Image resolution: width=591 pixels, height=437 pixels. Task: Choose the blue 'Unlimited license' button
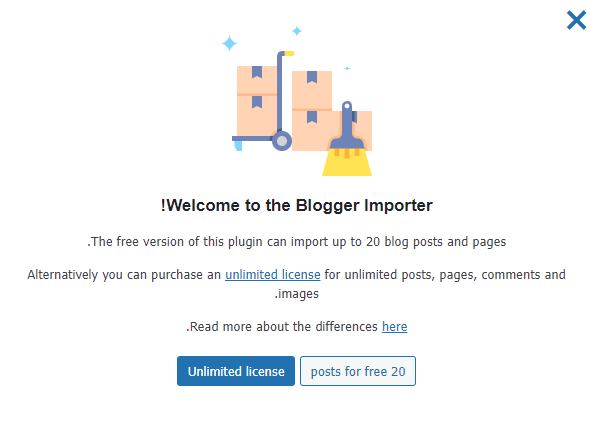click(x=236, y=371)
